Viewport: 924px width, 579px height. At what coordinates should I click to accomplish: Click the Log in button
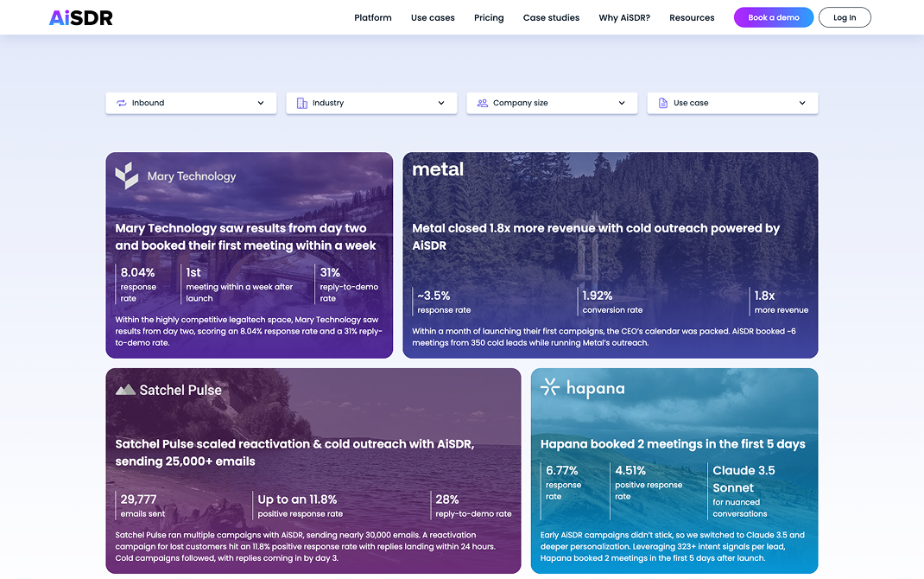845,17
